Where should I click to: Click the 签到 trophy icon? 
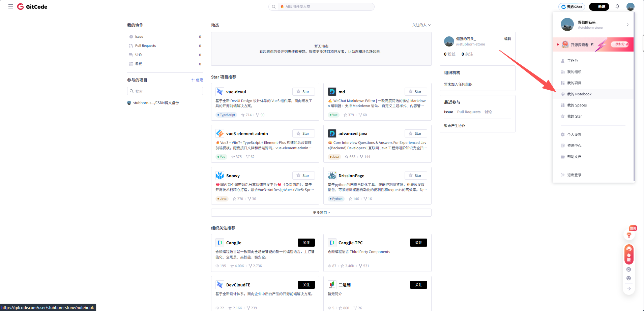[629, 235]
